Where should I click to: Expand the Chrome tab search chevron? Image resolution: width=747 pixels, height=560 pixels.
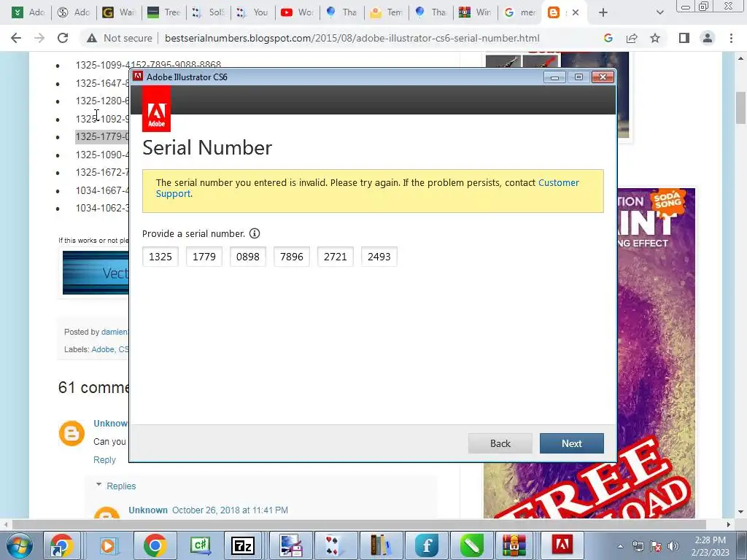tap(659, 12)
